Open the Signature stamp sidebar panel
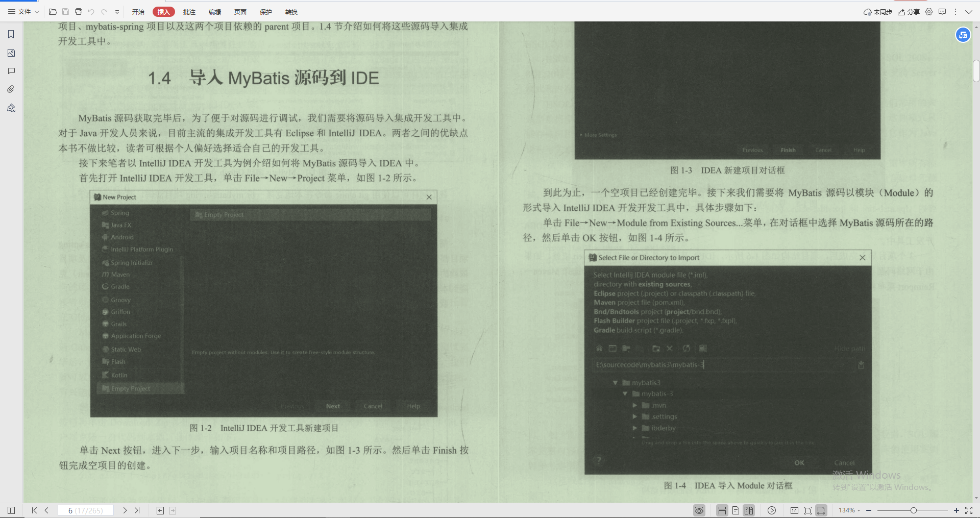The width and height of the screenshot is (980, 518). tap(11, 108)
